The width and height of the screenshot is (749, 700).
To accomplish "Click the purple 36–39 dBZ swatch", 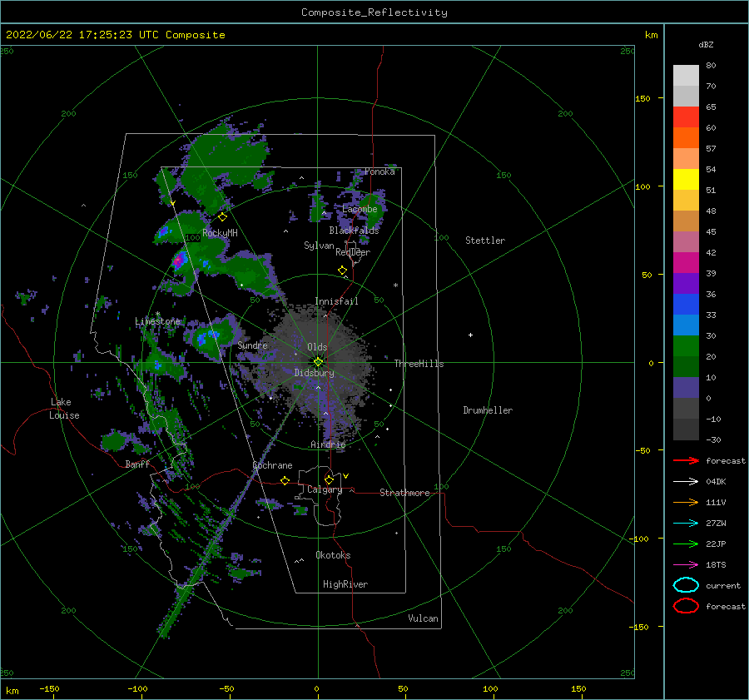I will 686,283.
